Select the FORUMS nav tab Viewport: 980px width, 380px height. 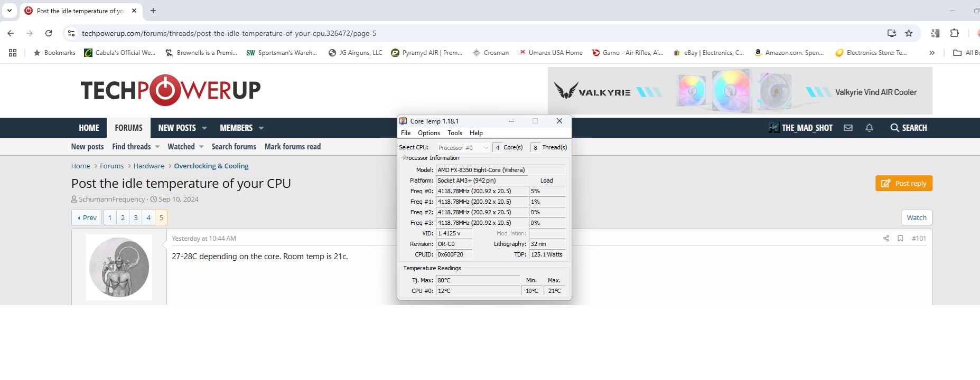128,128
